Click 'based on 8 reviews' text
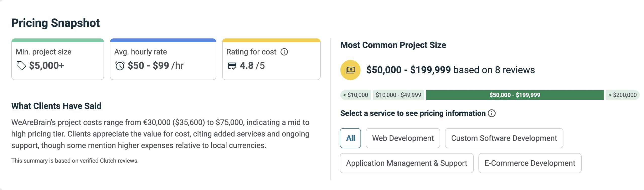The height and width of the screenshot is (190, 644). (x=494, y=70)
